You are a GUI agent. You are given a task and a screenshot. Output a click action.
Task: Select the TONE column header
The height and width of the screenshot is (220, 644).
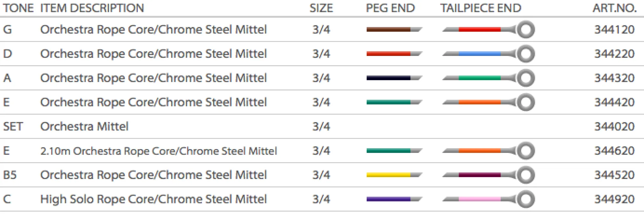(18, 8)
